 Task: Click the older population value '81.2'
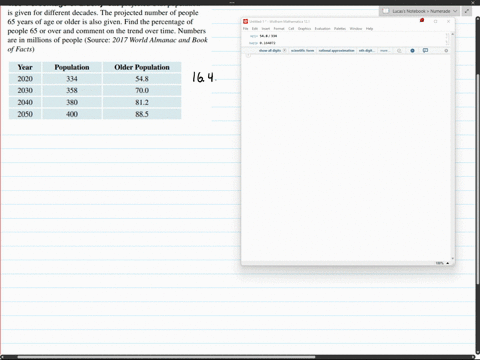142,102
